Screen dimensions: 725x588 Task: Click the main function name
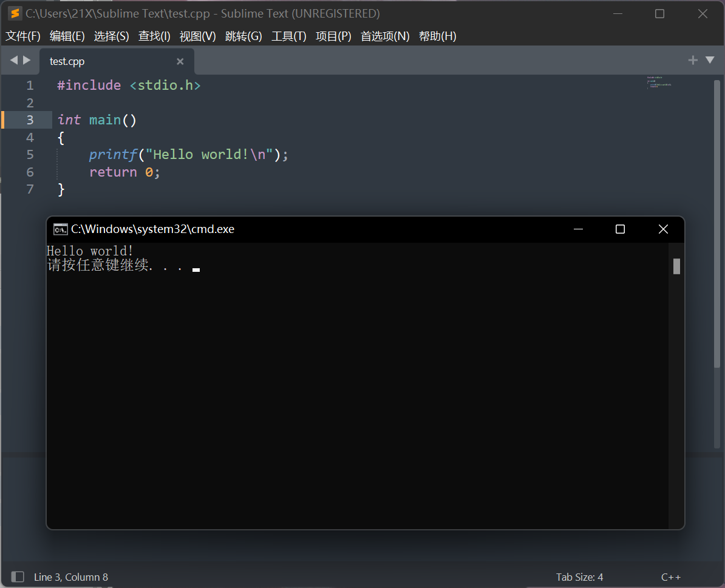pos(105,120)
